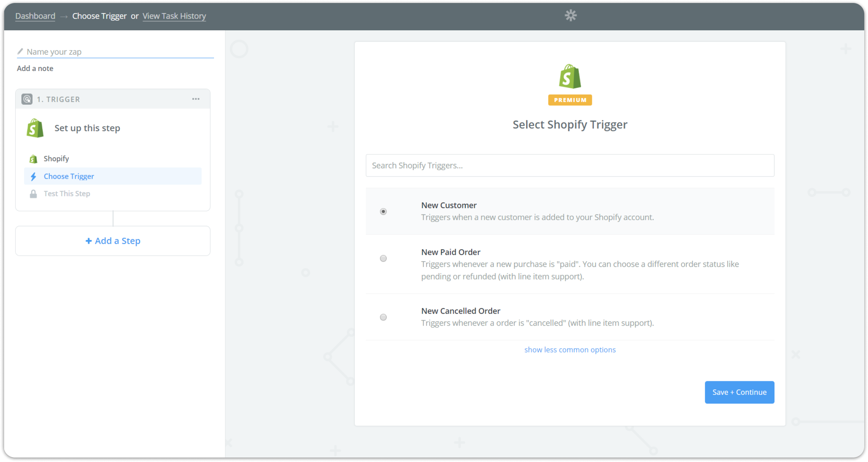Select the New Customer radio button

point(383,212)
